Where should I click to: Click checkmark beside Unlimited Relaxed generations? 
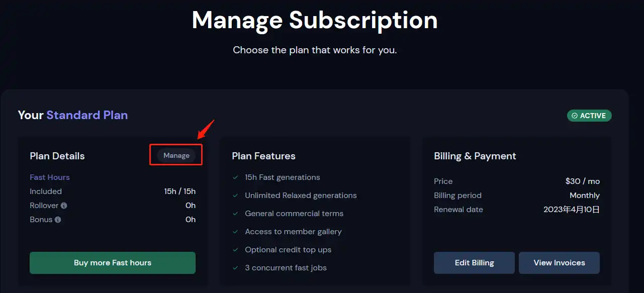(235, 196)
